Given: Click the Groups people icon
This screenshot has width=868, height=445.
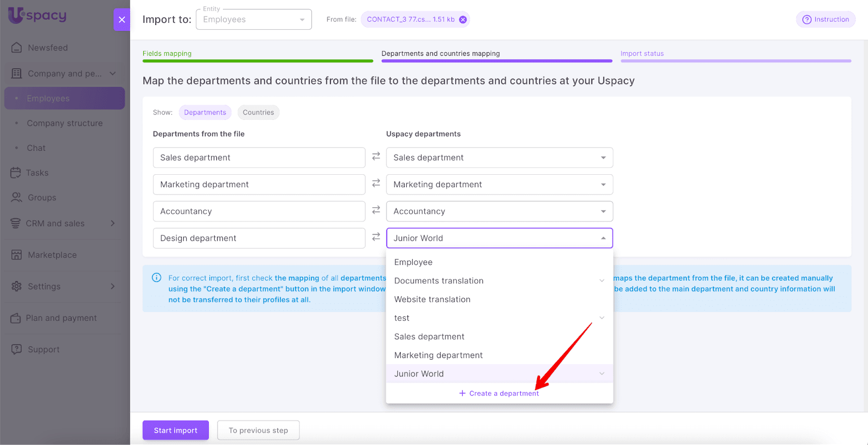Looking at the screenshot, I should click(x=17, y=198).
